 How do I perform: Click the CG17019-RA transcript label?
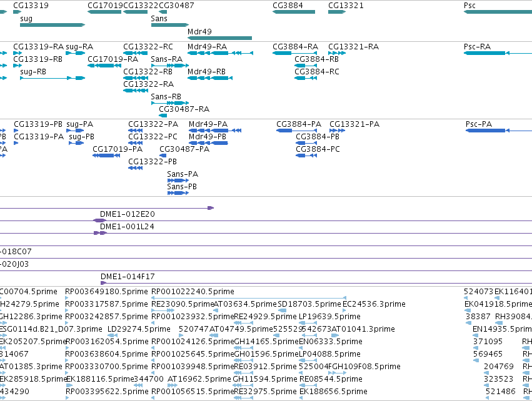[x=113, y=59]
